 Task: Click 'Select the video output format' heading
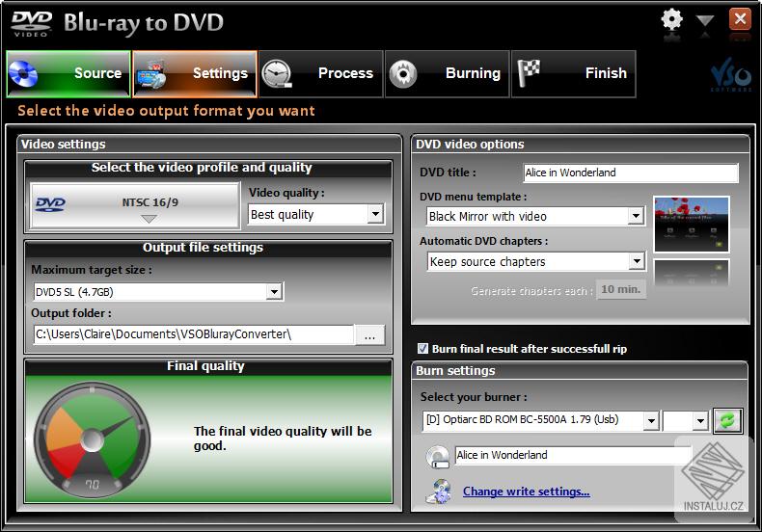tap(166, 111)
